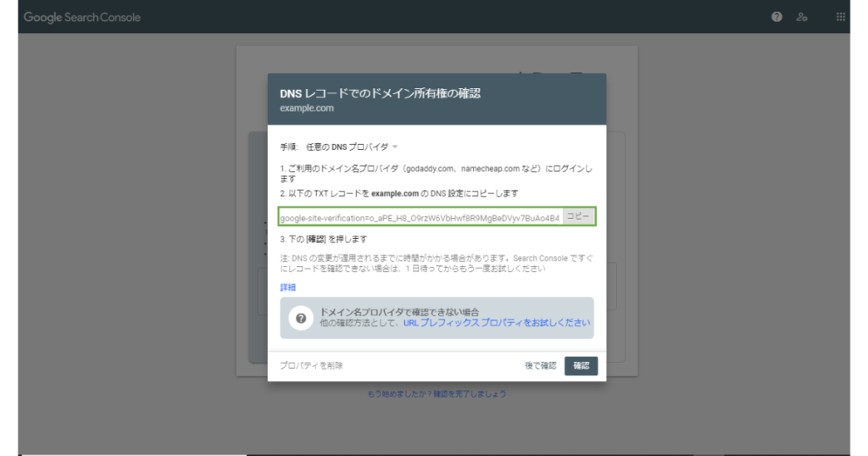Click step 2 text about TXT レコード
The image size is (868, 456).
click(398, 194)
